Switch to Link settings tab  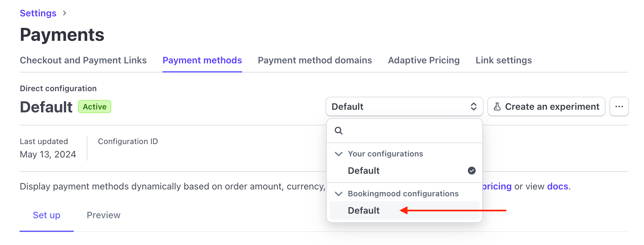[503, 60]
